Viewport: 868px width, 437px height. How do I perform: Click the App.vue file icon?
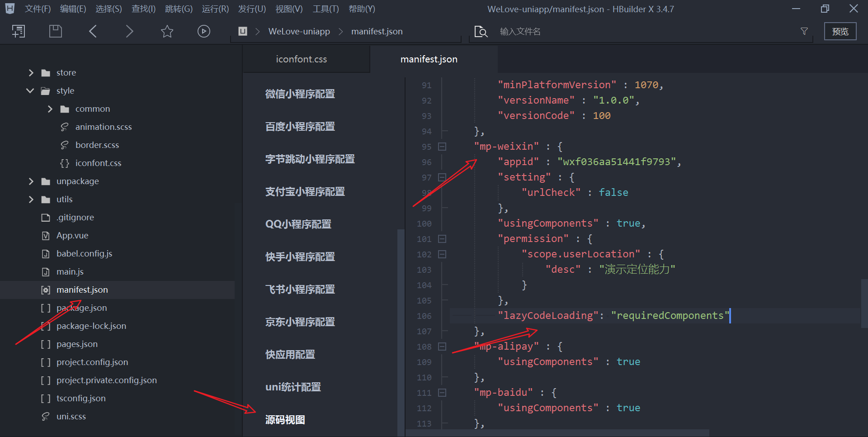(46, 236)
